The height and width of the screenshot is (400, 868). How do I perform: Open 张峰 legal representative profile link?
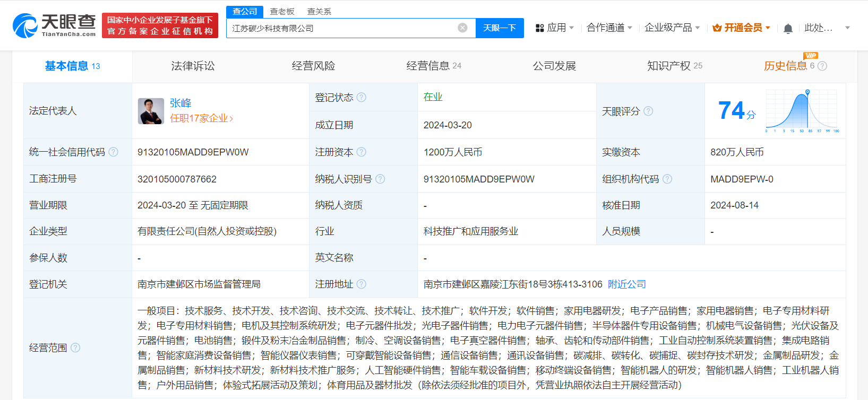point(181,103)
